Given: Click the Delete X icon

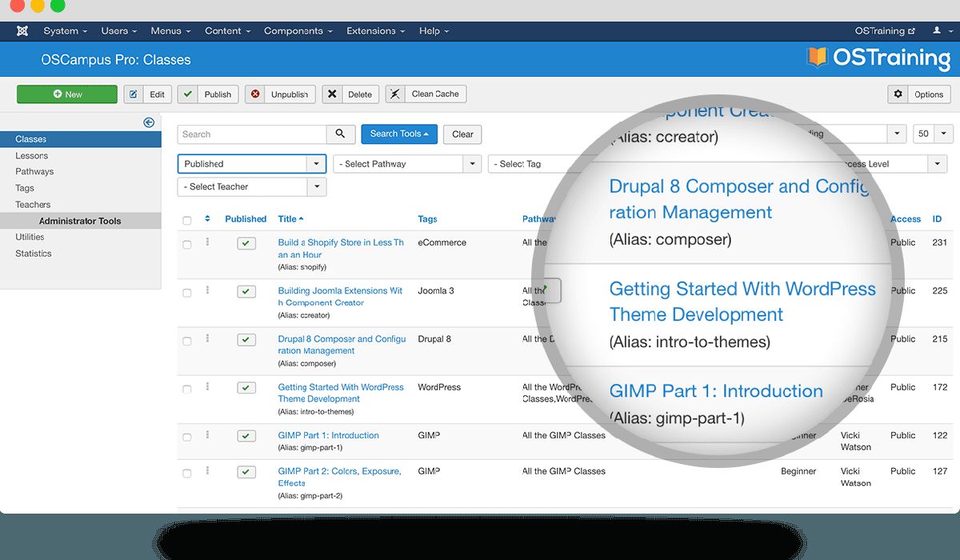Looking at the screenshot, I should click(x=332, y=94).
